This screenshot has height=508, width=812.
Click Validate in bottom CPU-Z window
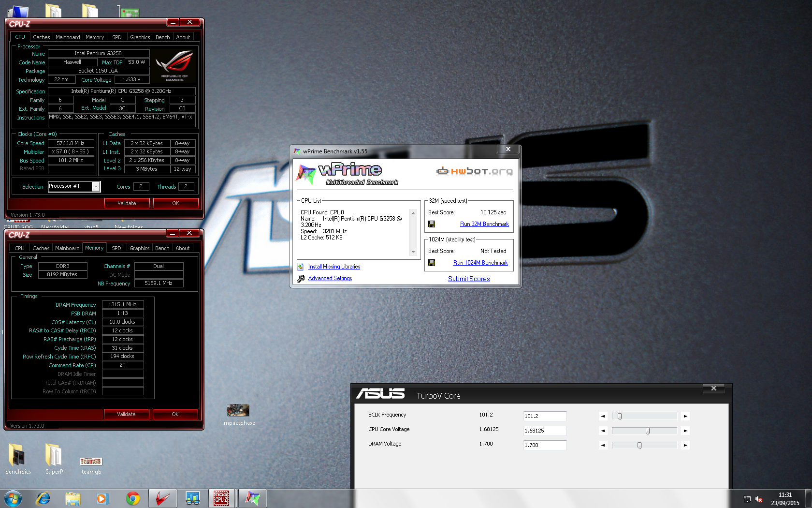(x=126, y=414)
